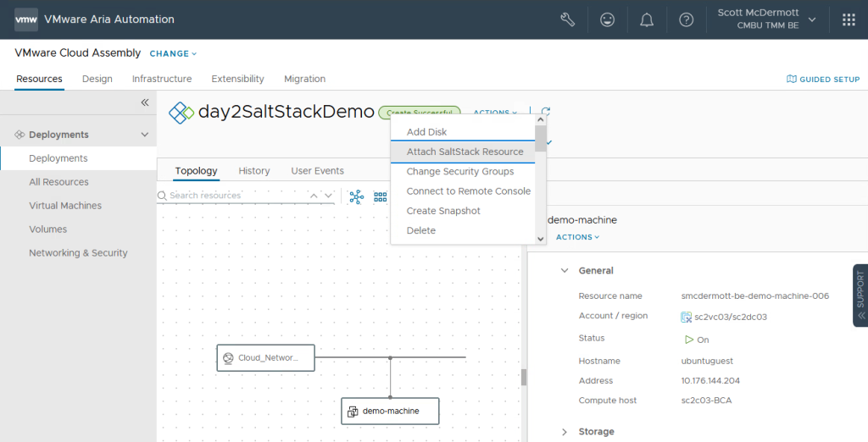Click the help question mark icon

(687, 19)
